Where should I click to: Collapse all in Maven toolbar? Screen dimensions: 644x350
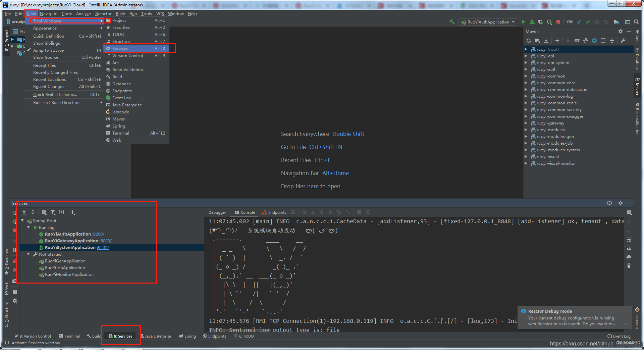pos(612,41)
